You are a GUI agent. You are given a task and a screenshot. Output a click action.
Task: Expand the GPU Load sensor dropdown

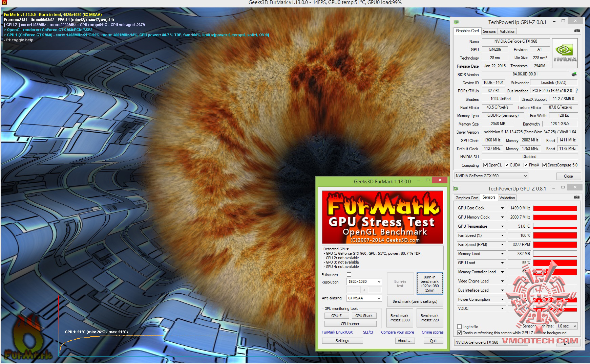[502, 263]
